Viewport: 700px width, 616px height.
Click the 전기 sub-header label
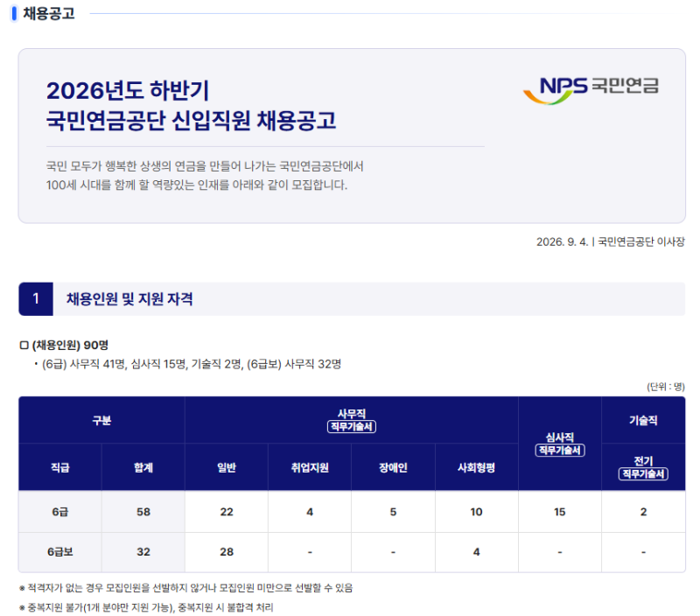point(643,460)
